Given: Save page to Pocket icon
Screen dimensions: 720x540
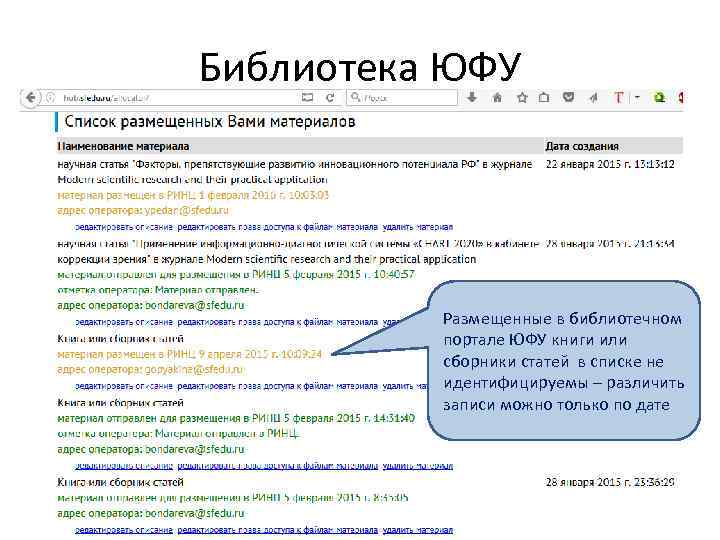Looking at the screenshot, I should coord(568,97).
